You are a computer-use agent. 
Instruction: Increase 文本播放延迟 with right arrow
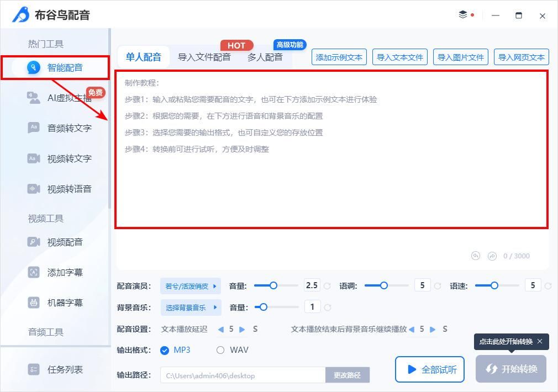[x=242, y=330]
